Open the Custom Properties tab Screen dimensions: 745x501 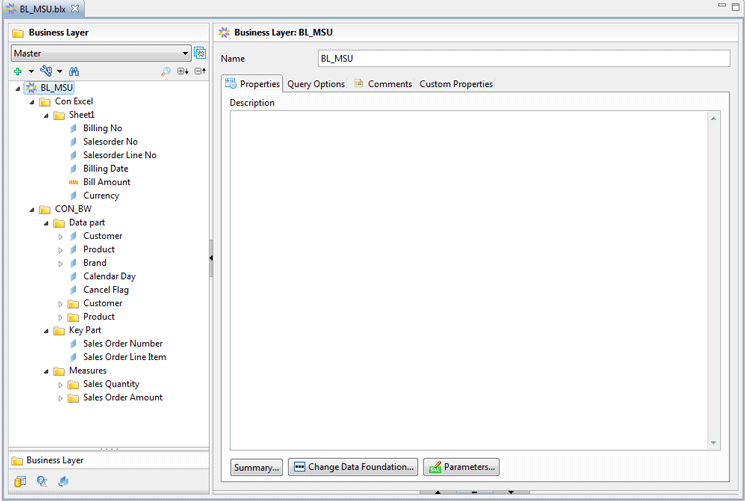(x=456, y=84)
